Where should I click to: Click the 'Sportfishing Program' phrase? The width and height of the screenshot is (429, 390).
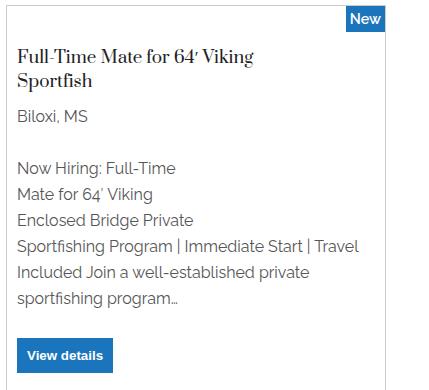(95, 247)
